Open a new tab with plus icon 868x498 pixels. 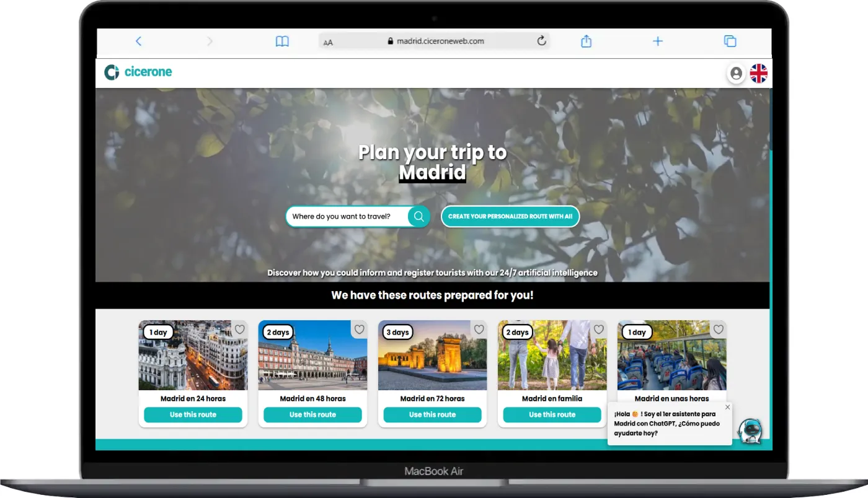click(x=658, y=41)
